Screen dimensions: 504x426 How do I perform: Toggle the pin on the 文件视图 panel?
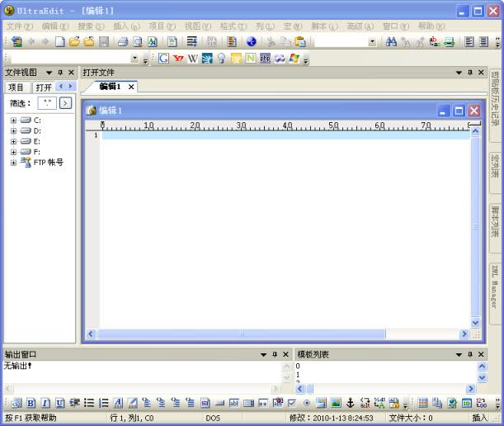(60, 73)
